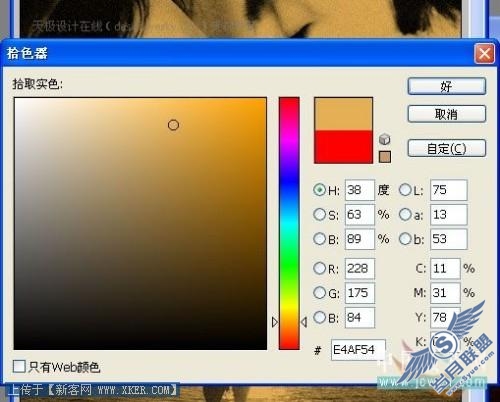
Task: Close the 拾色器 dialog
Action: pos(484,53)
